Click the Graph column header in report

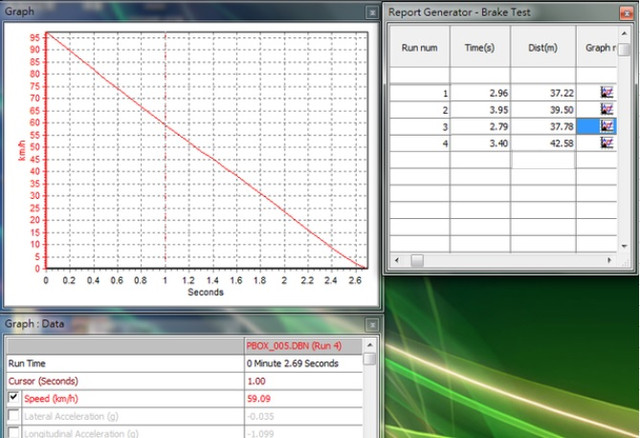coord(597,47)
